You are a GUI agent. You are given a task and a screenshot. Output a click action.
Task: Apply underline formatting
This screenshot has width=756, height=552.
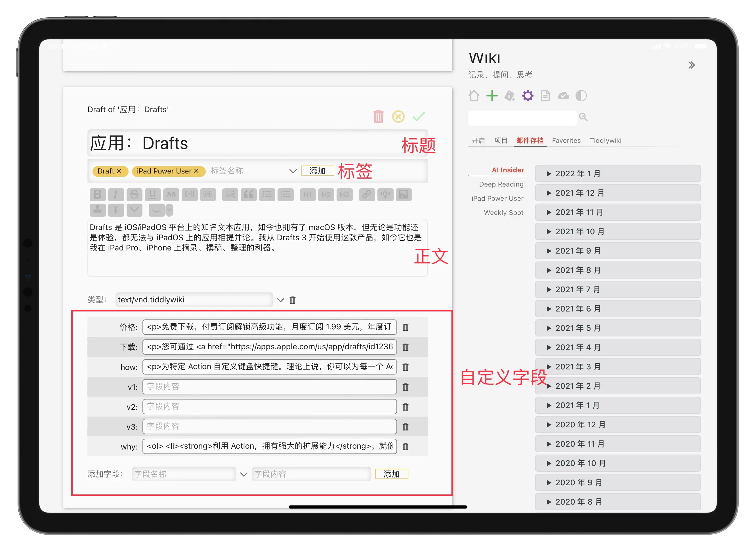point(153,194)
